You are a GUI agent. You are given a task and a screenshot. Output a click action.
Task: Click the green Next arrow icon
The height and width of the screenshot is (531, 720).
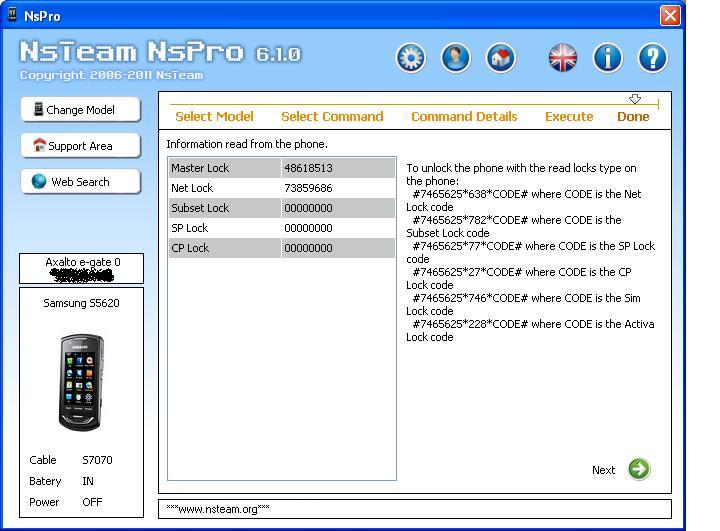pyautogui.click(x=639, y=469)
